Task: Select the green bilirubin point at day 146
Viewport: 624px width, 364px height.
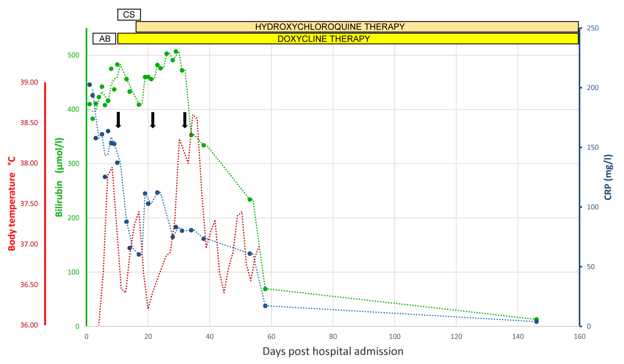Action: 536,319
